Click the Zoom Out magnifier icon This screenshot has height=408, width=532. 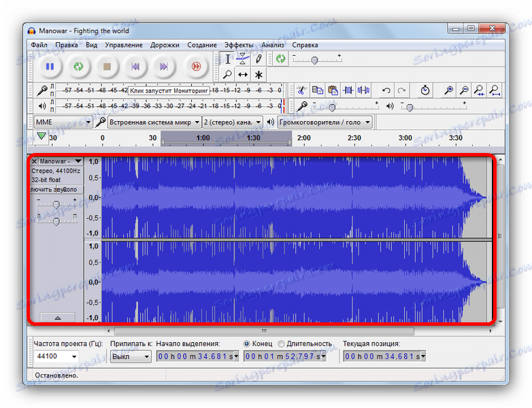click(464, 90)
